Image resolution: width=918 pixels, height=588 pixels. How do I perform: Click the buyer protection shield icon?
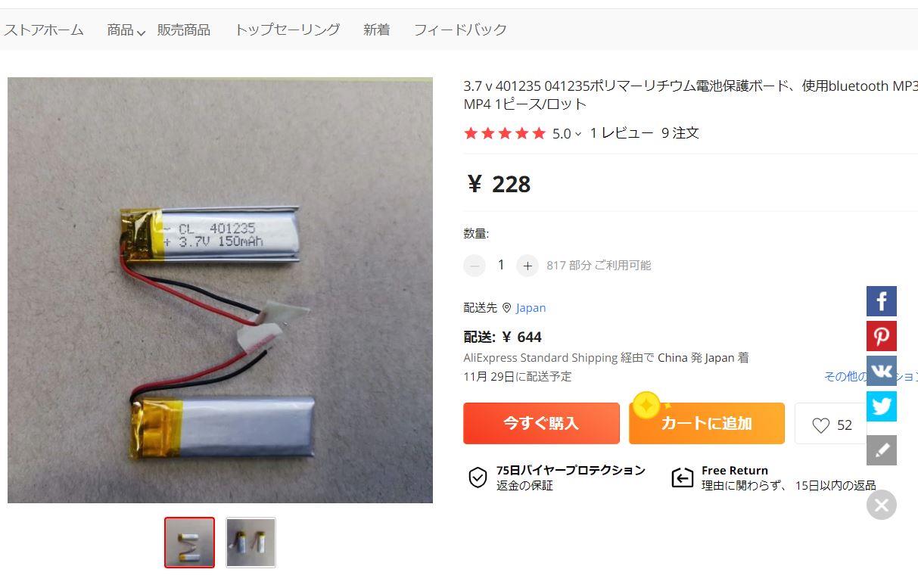coord(478,478)
